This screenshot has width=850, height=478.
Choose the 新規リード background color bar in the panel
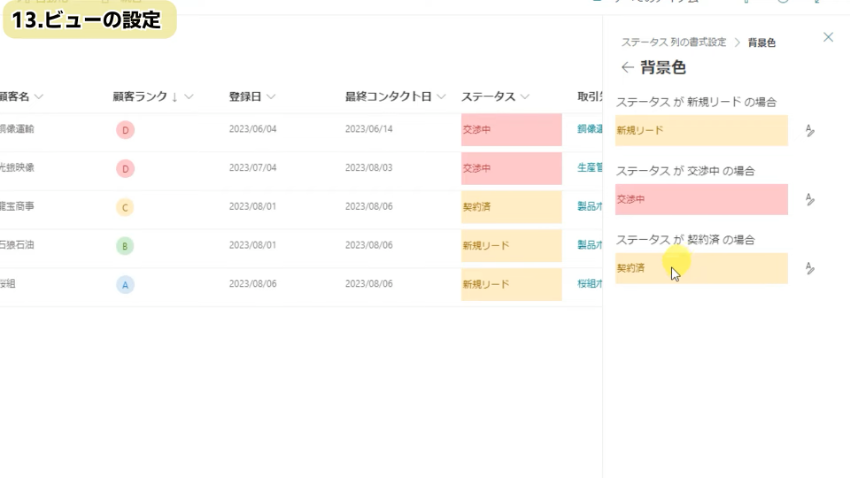[701, 130]
